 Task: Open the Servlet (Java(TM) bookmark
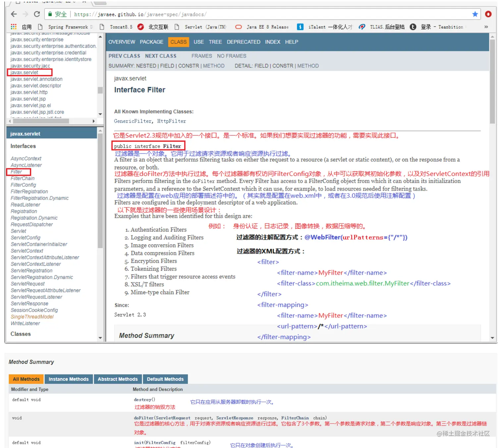pos(200,27)
